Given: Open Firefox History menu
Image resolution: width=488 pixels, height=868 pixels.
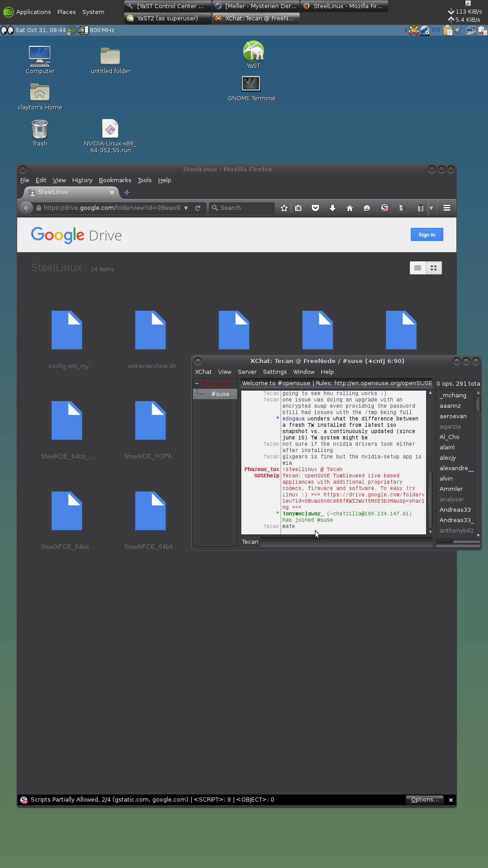Looking at the screenshot, I should click(x=82, y=180).
